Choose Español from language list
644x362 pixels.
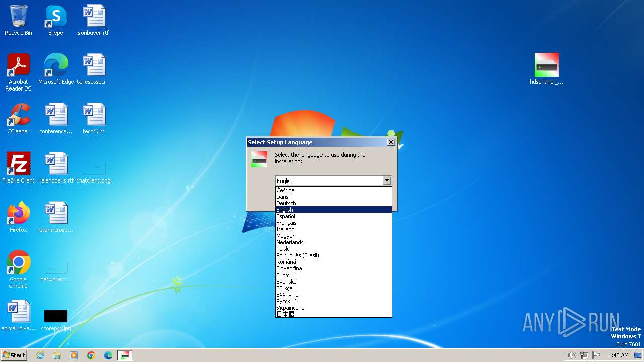tap(334, 216)
